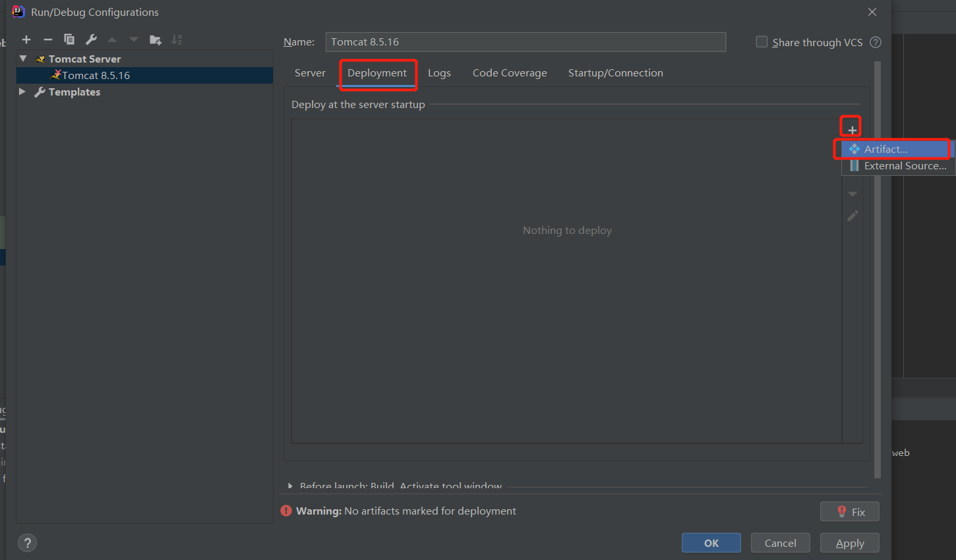
Task: Open the Logs tab
Action: tap(439, 73)
